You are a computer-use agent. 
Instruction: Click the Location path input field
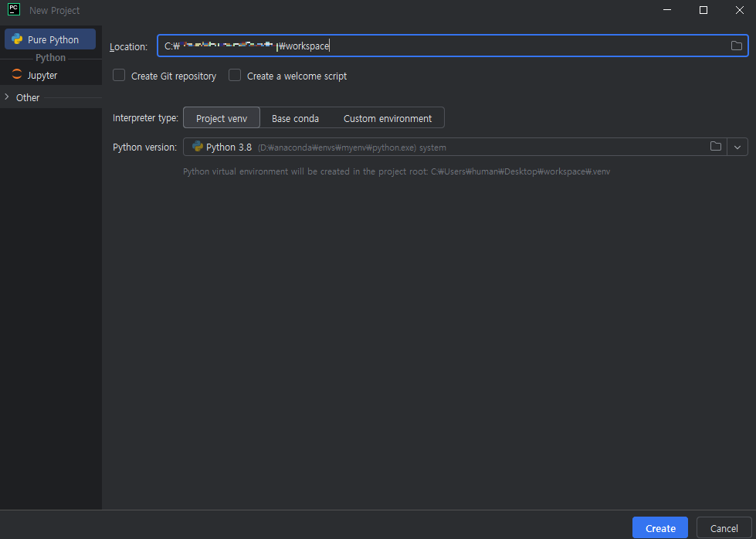click(453, 46)
